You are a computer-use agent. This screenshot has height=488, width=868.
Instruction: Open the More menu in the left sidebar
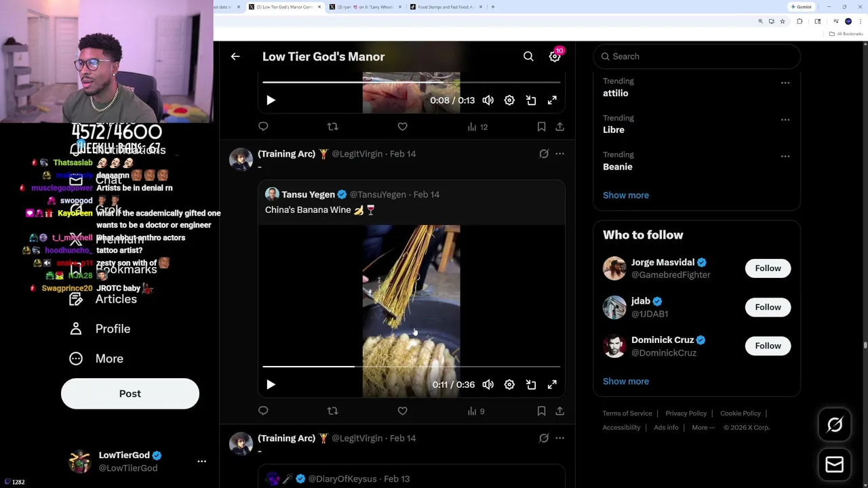(x=96, y=359)
